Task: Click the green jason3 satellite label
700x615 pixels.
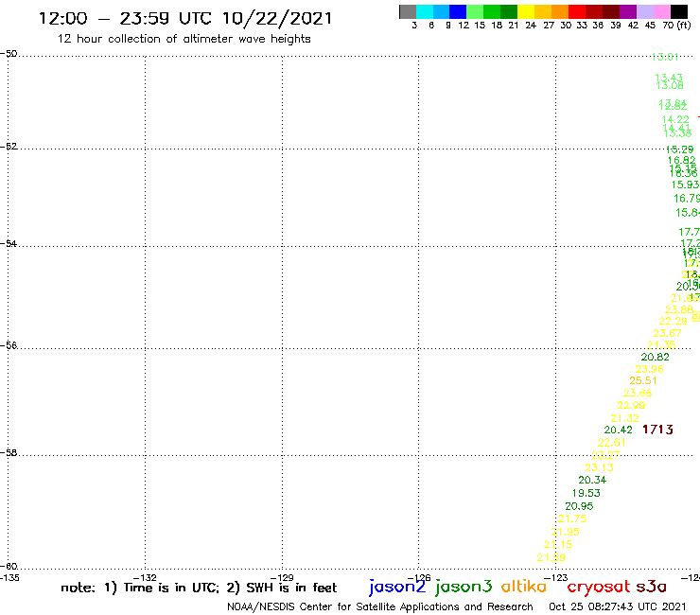Action: pos(464,588)
